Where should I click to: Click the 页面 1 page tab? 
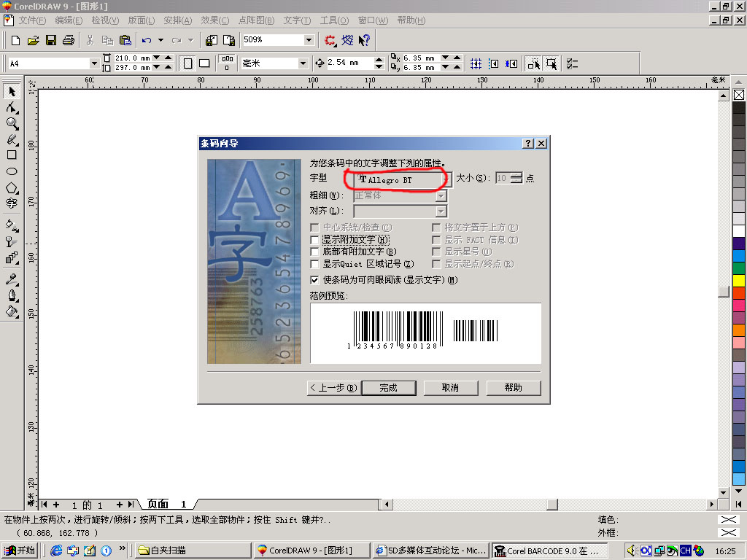coord(167,505)
